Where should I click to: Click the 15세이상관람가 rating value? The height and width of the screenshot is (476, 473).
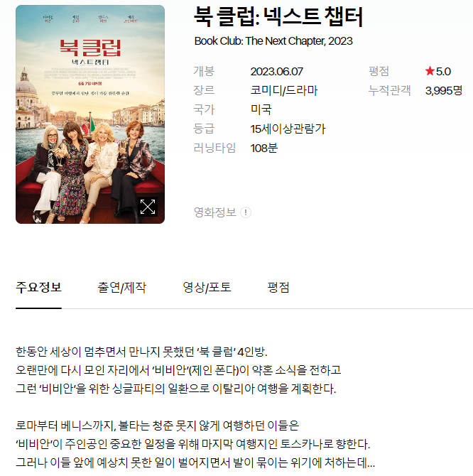click(x=288, y=129)
